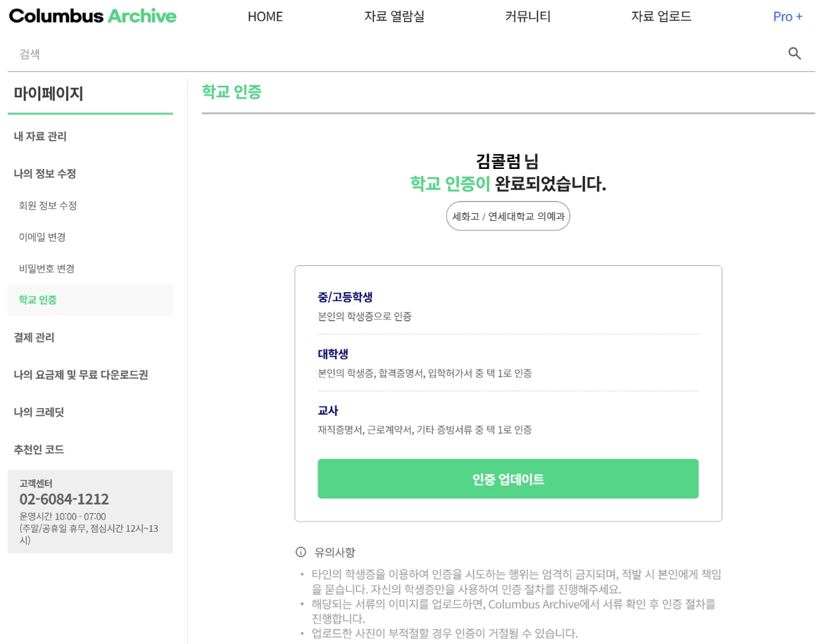Click the 인증 업데이트 button
This screenshot has width=823, height=644.
[508, 479]
